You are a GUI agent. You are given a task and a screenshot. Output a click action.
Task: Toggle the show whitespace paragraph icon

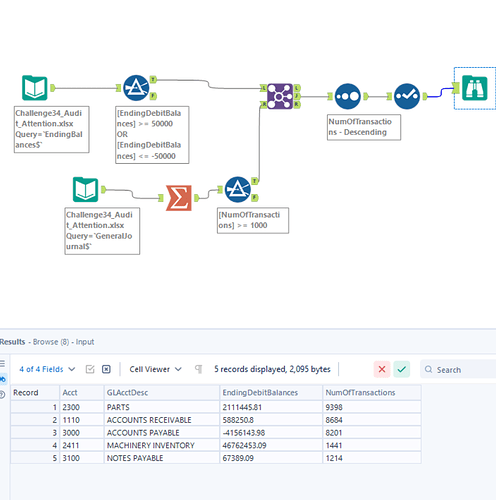pyautogui.click(x=199, y=369)
